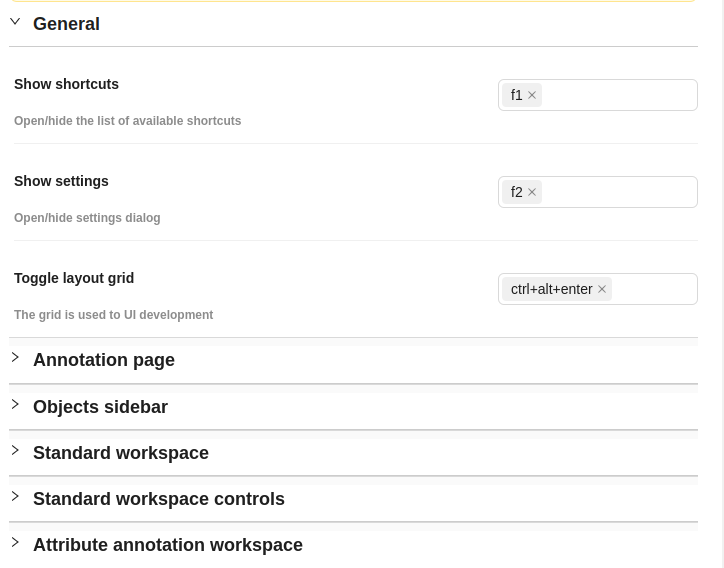
Task: Remove the f1 shortcut tag
Action: 532,95
